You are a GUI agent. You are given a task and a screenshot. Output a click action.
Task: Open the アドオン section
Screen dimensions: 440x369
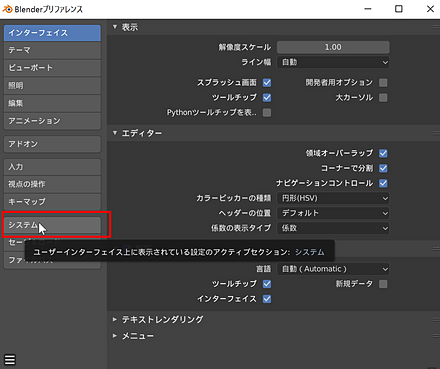pos(52,144)
